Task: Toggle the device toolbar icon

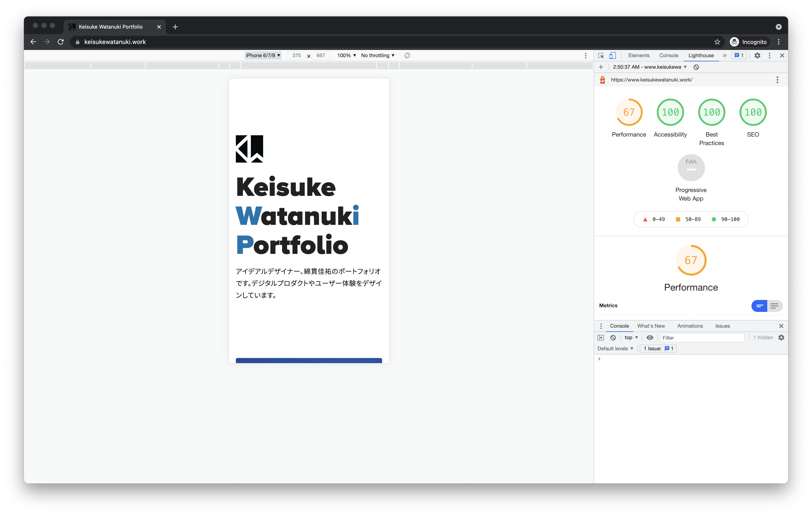Action: pyautogui.click(x=612, y=56)
